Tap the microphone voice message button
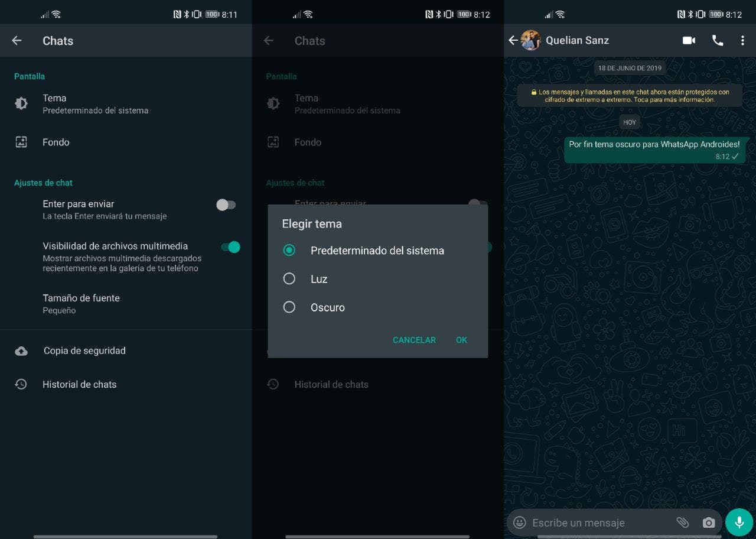 click(739, 522)
